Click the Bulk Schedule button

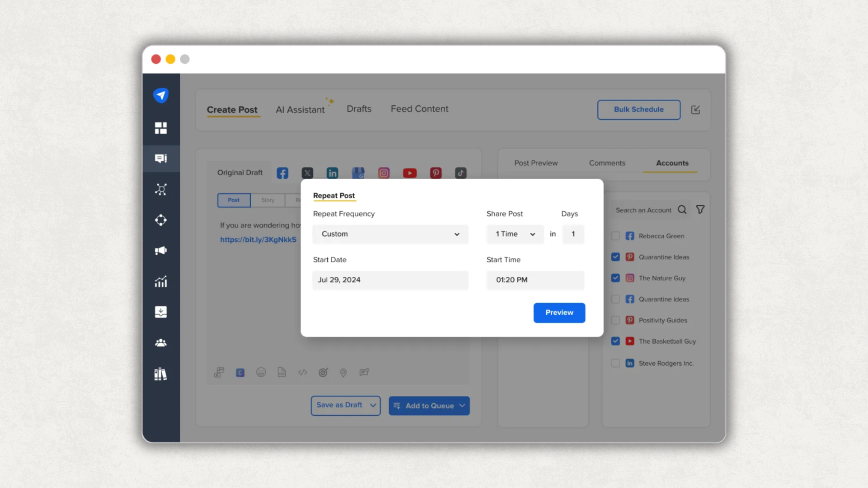pyautogui.click(x=639, y=110)
